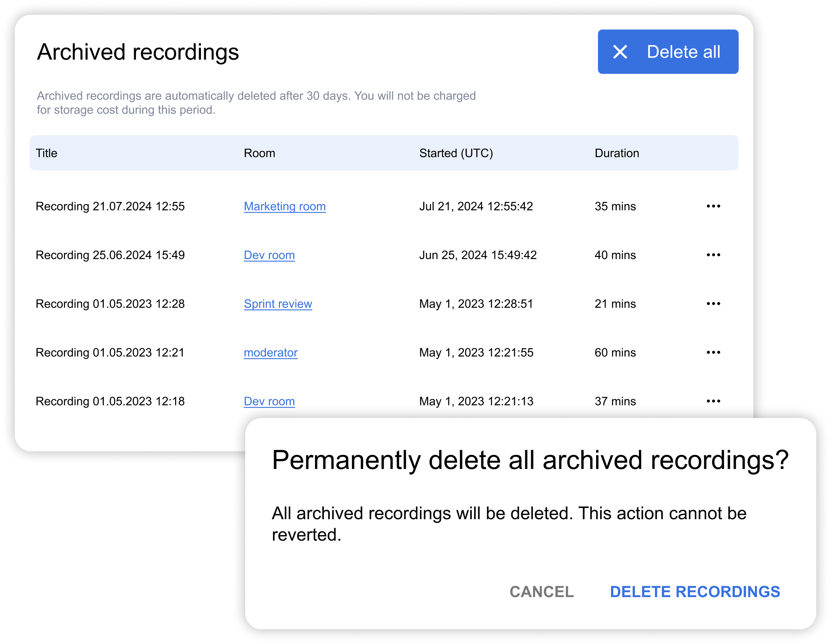This screenshot has width=831, height=644.
Task: Sort by Started (UTC) column header
Action: tap(456, 153)
